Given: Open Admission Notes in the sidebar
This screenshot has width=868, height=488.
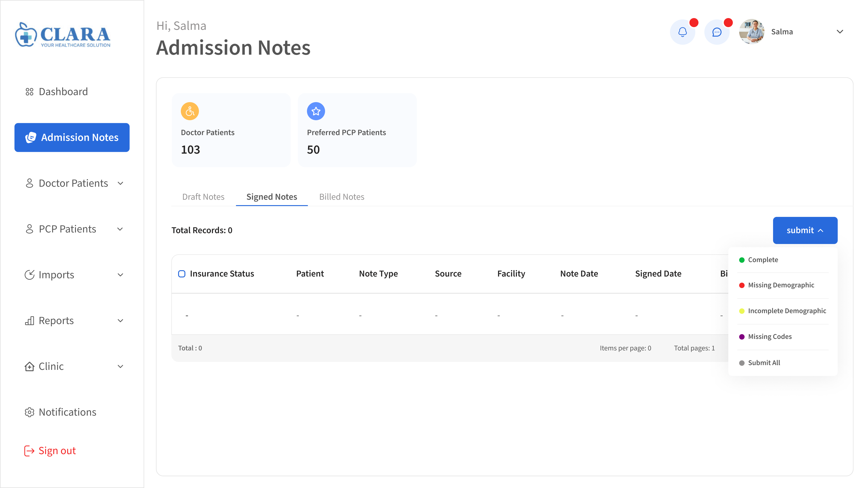Looking at the screenshot, I should click(x=72, y=137).
